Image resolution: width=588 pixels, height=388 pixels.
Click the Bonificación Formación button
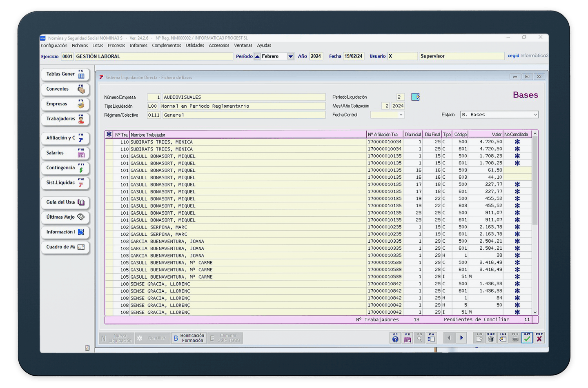(189, 338)
